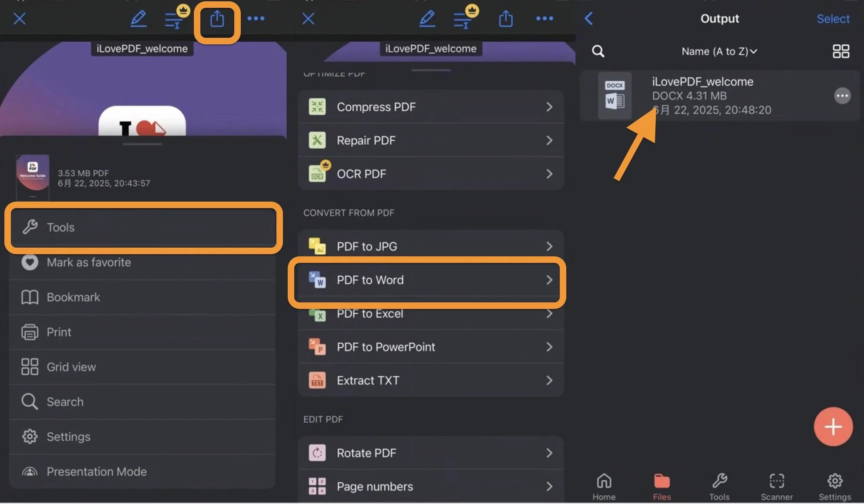Expand Compress PDF chevron
The image size is (864, 504).
[x=549, y=107]
